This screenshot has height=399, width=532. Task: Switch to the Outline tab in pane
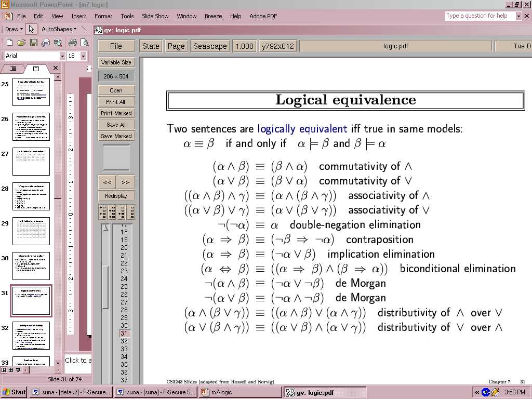[14, 69]
